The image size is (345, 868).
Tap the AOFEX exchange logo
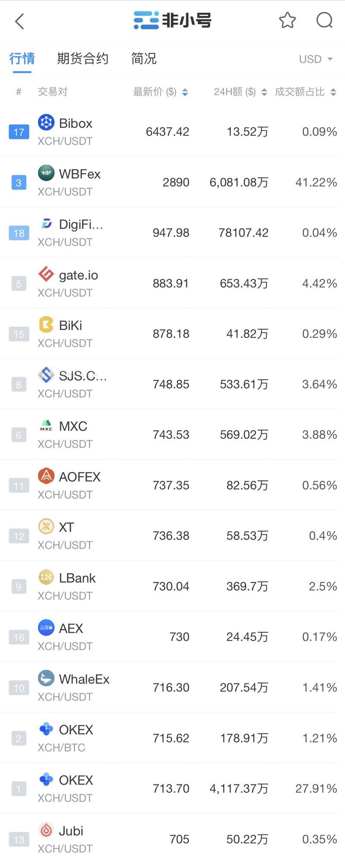point(46,476)
